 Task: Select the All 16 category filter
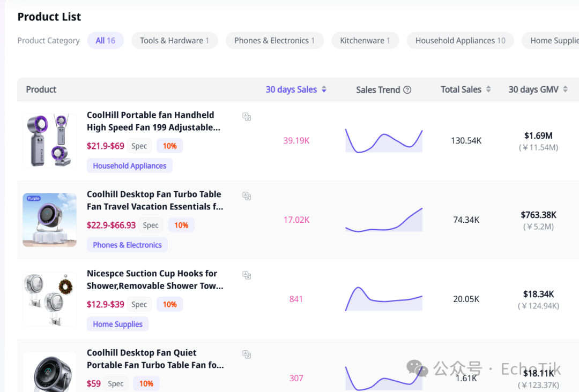[105, 41]
